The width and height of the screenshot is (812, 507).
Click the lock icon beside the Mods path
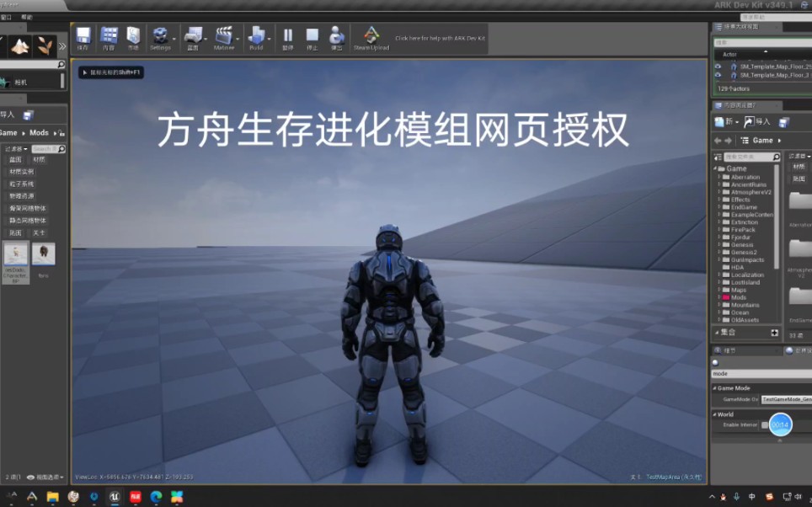pos(61,133)
